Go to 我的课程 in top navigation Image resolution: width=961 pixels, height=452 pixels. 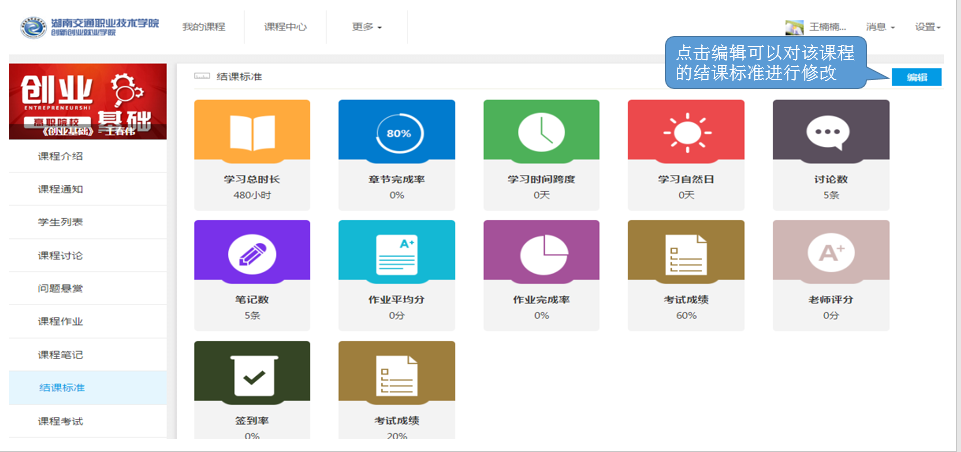click(203, 27)
